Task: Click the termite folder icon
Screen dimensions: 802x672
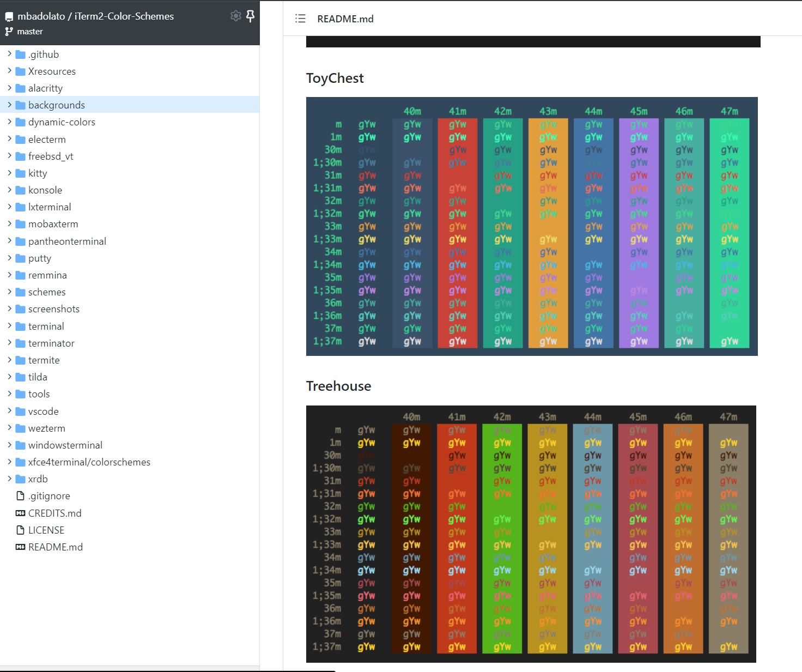Action: 21,360
